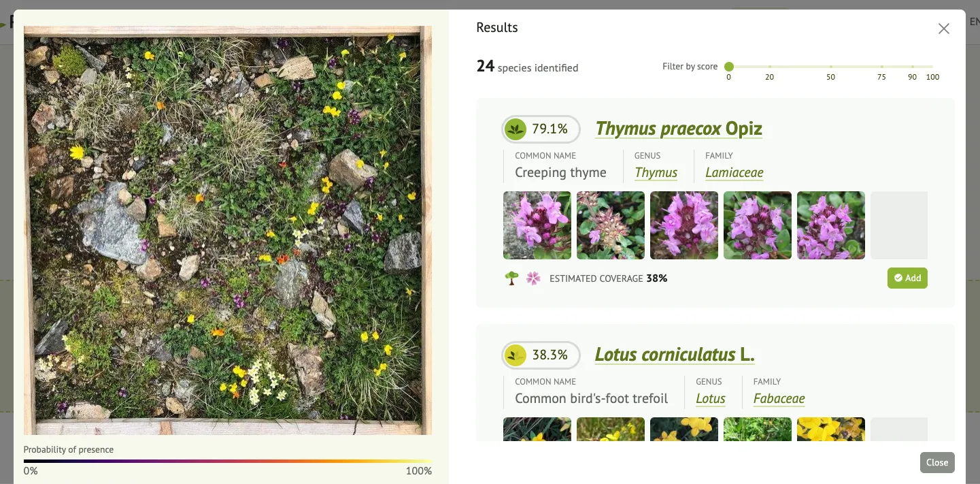Open the Fabaceae family link
980x484 pixels.
[779, 399]
